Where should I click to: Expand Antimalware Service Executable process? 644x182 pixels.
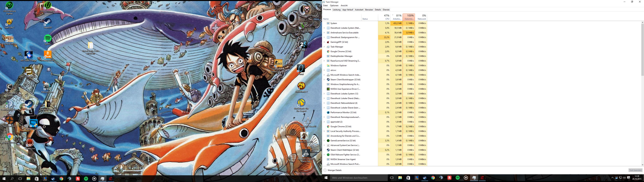click(x=324, y=33)
